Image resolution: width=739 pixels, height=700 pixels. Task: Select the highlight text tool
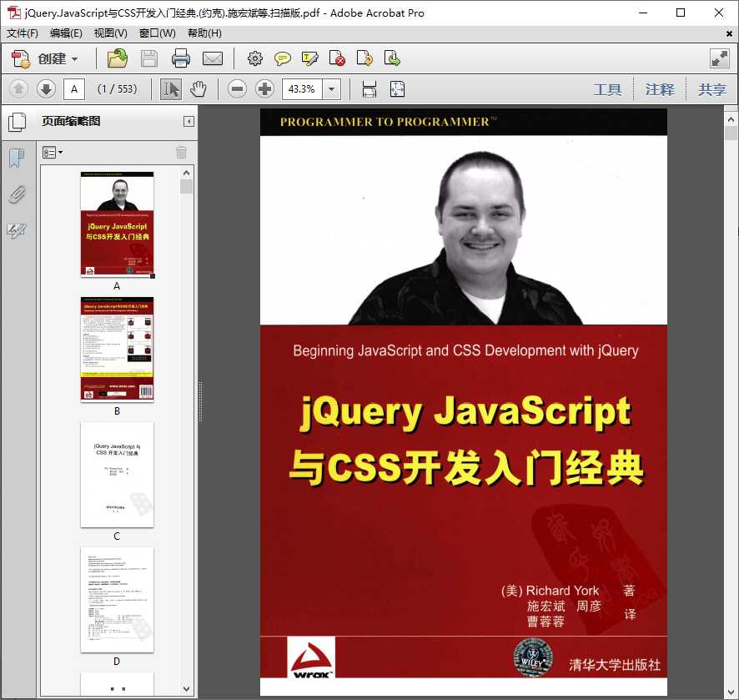(x=309, y=58)
